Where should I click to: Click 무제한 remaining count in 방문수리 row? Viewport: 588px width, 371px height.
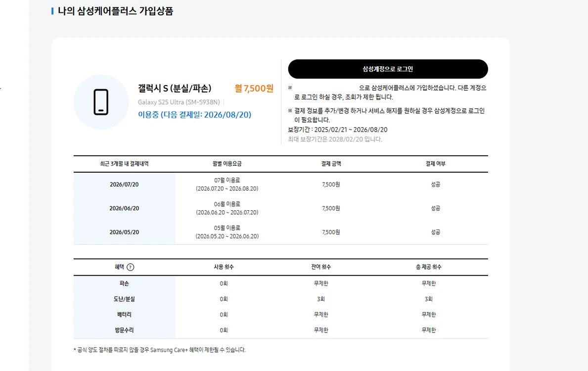[321, 330]
